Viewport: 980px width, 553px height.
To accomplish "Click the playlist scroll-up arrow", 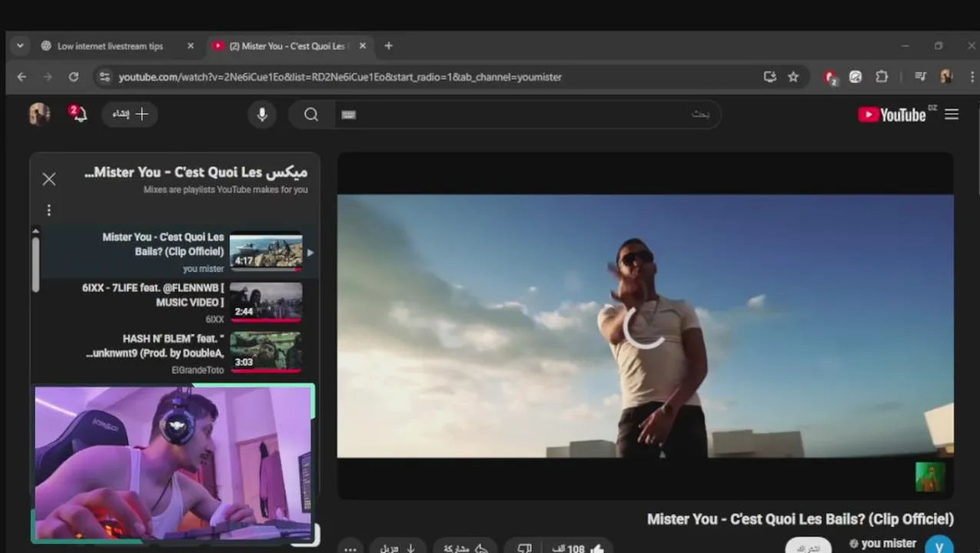I will (35, 231).
